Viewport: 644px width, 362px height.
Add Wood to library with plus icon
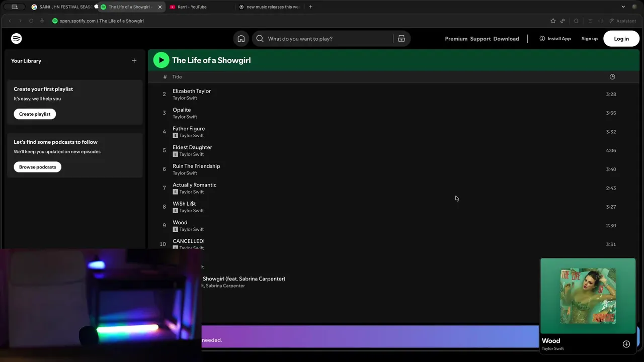pos(626,344)
